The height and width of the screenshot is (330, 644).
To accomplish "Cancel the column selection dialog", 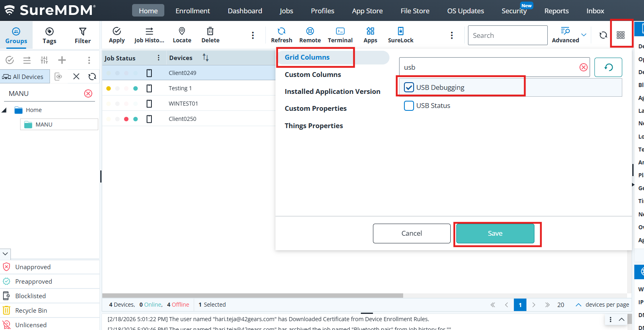I will point(411,233).
